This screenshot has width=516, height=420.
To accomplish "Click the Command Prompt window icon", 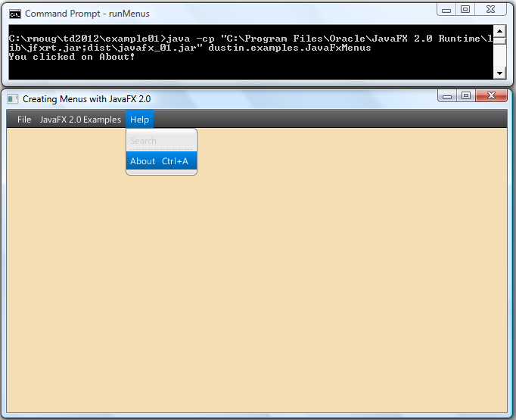I will coord(15,14).
